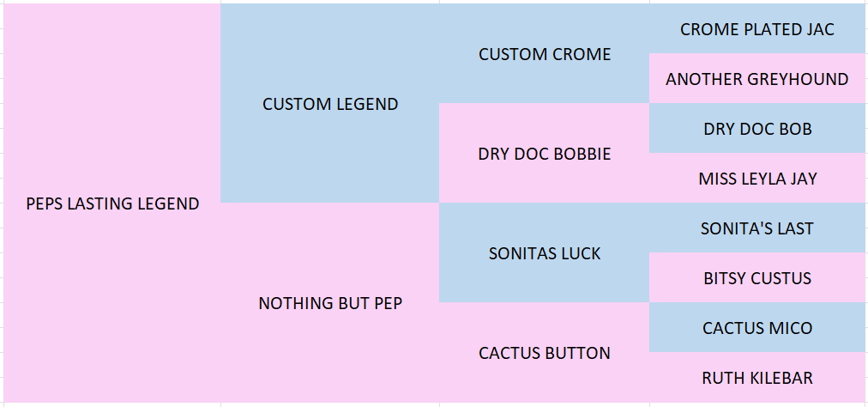This screenshot has height=407, width=868.
Task: Click the pink cell labeled RUTH KILEBAR
Action: (x=758, y=378)
